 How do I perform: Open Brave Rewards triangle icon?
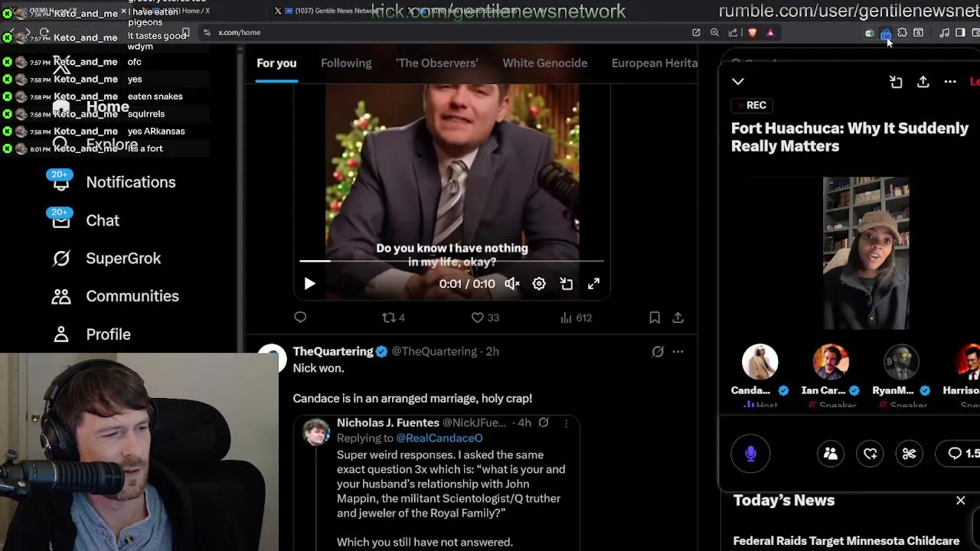770,33
